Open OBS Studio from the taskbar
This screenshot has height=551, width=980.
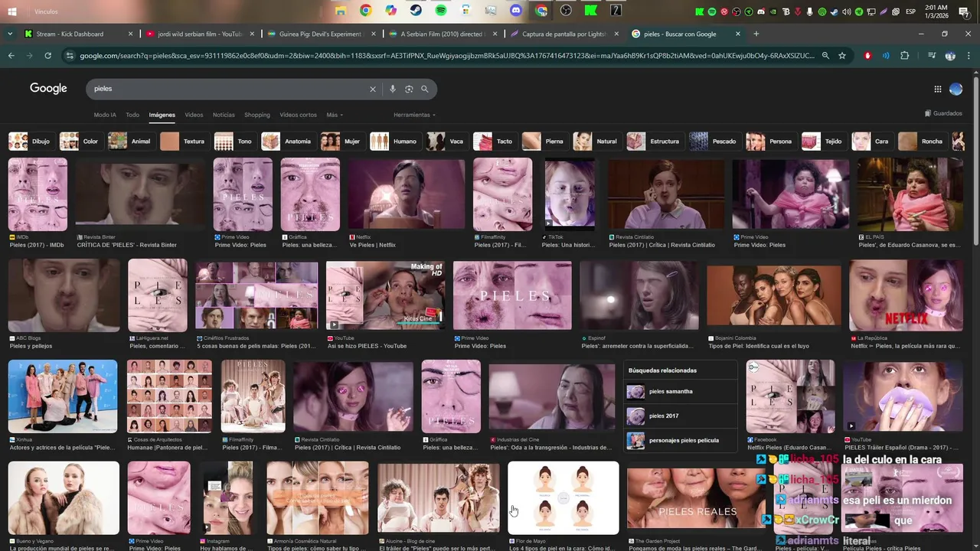566,11
